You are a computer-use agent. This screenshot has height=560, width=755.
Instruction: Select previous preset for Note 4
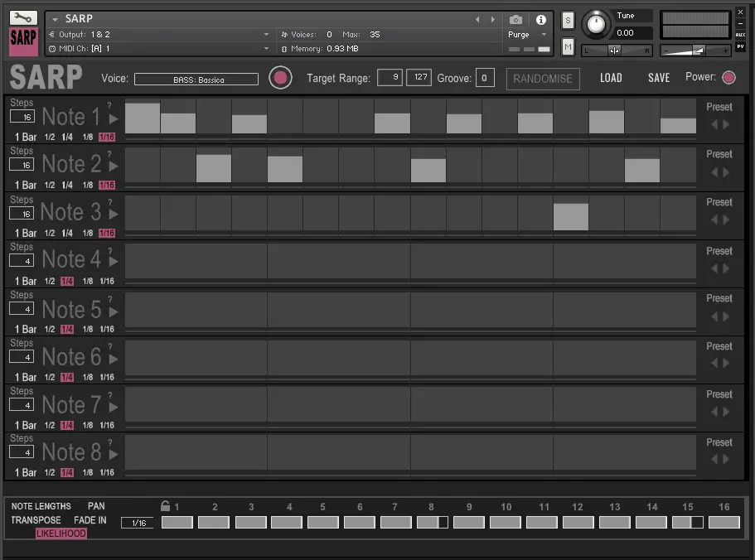pyautogui.click(x=714, y=268)
